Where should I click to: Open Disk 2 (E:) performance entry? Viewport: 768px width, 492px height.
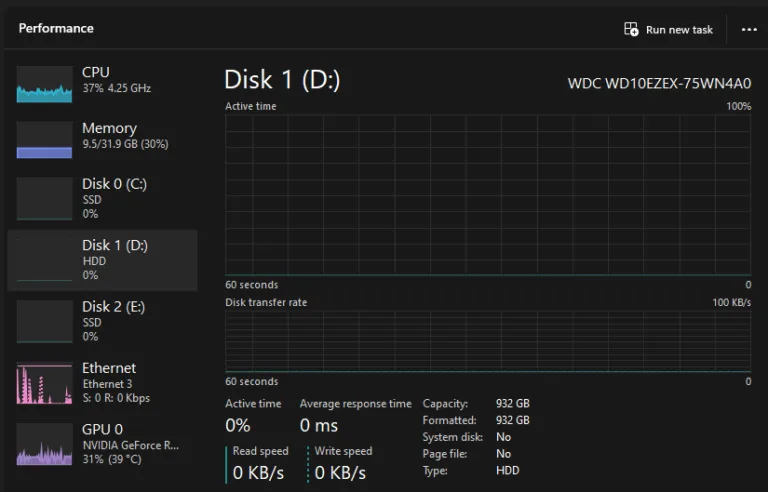(103, 321)
